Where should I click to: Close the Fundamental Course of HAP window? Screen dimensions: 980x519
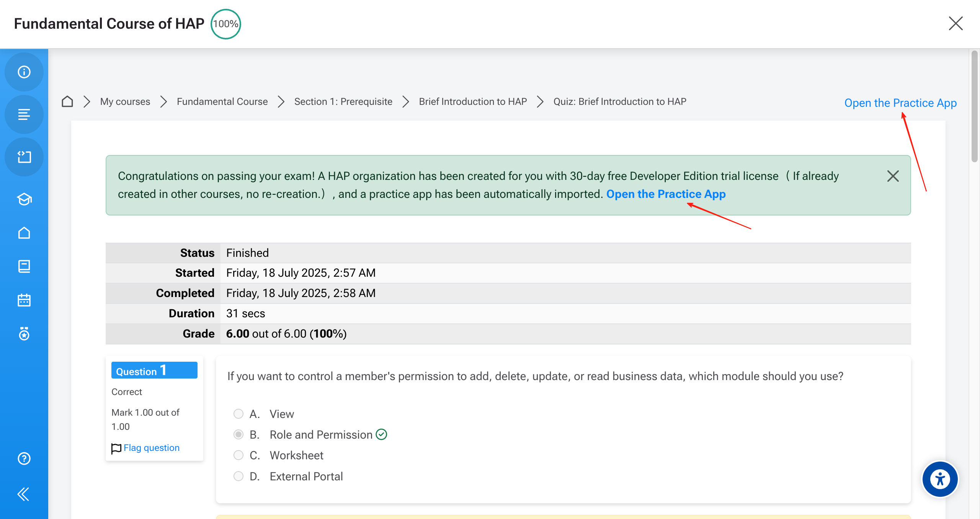pos(956,23)
